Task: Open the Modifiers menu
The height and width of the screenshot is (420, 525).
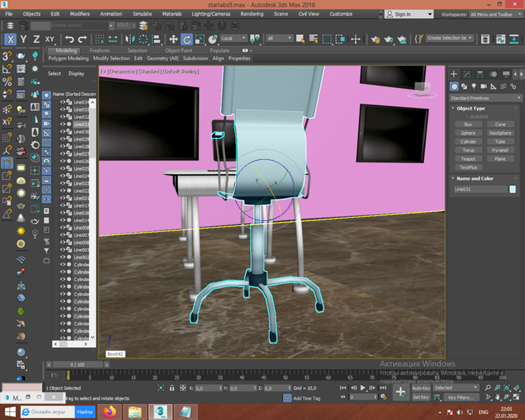Action: click(79, 14)
